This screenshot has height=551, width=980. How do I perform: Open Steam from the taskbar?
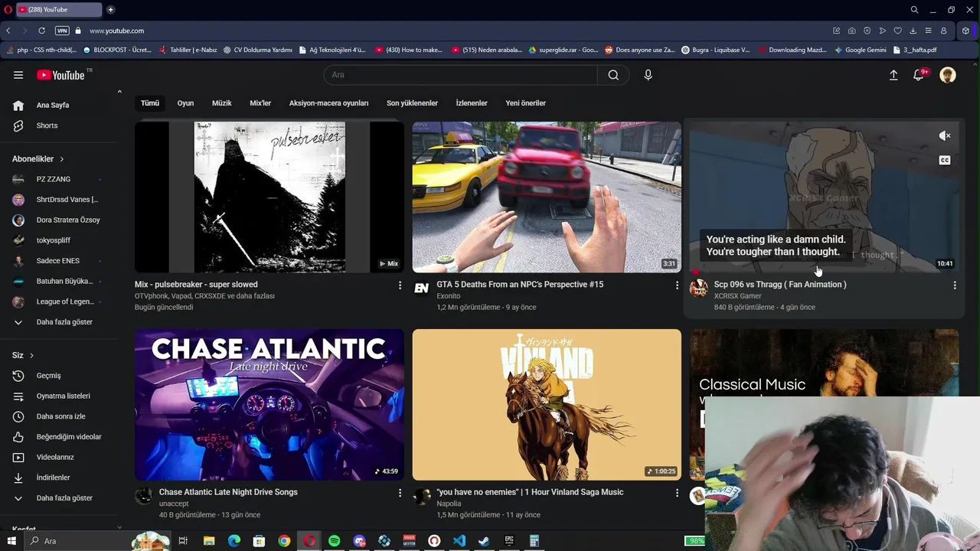(484, 541)
